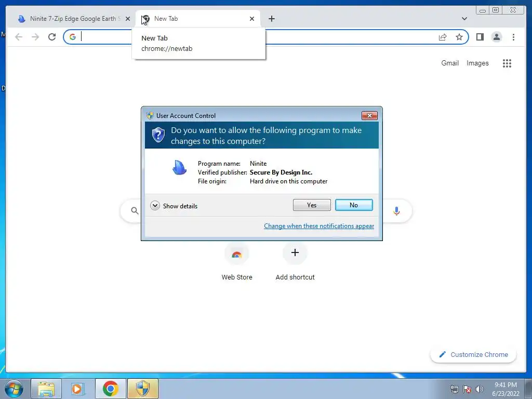Reload the current page
The width and height of the screenshot is (532, 399).
[x=51, y=37]
